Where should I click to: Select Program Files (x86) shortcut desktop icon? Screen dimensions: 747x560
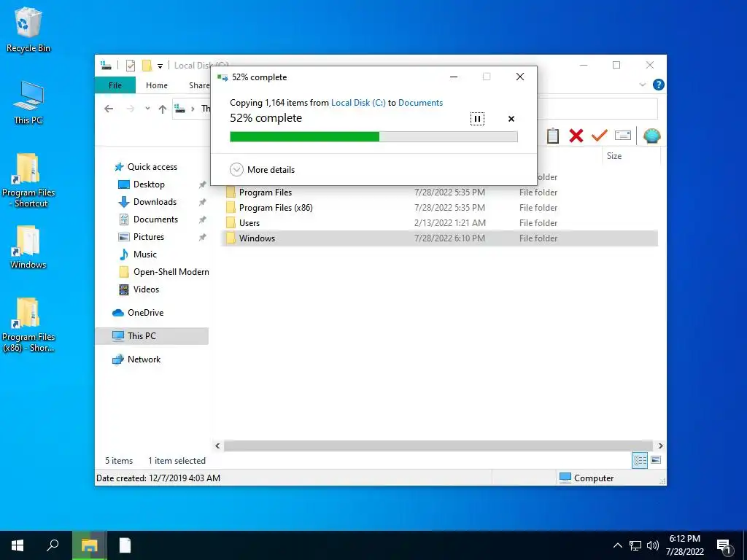28,325
